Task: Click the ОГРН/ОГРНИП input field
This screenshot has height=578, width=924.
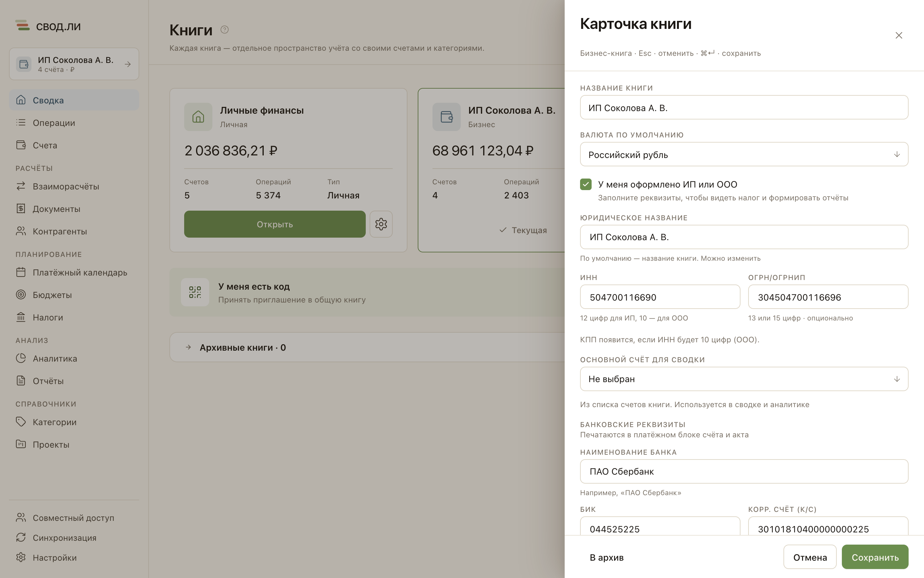Action: click(828, 297)
